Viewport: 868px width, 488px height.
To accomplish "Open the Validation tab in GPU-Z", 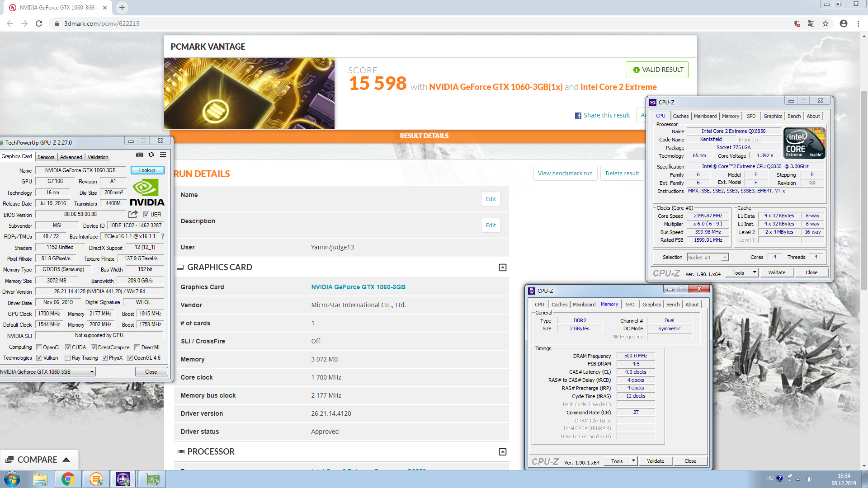I will 98,157.
